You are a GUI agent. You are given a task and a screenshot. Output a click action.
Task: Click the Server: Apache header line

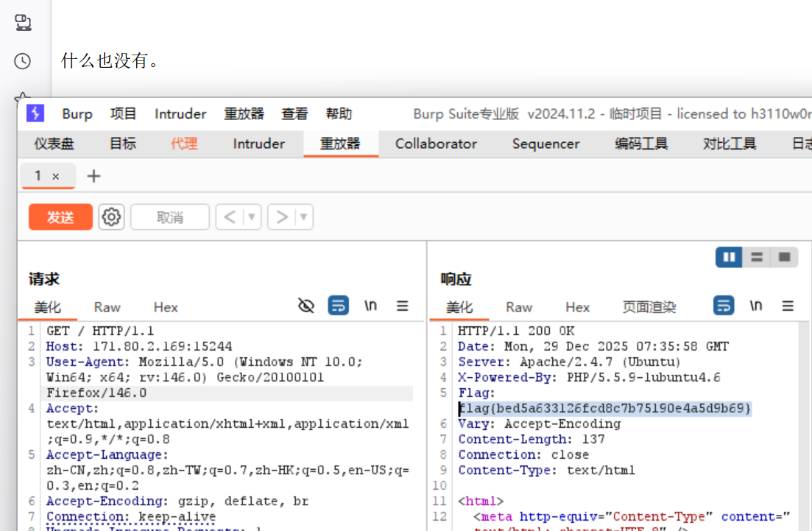tap(570, 362)
